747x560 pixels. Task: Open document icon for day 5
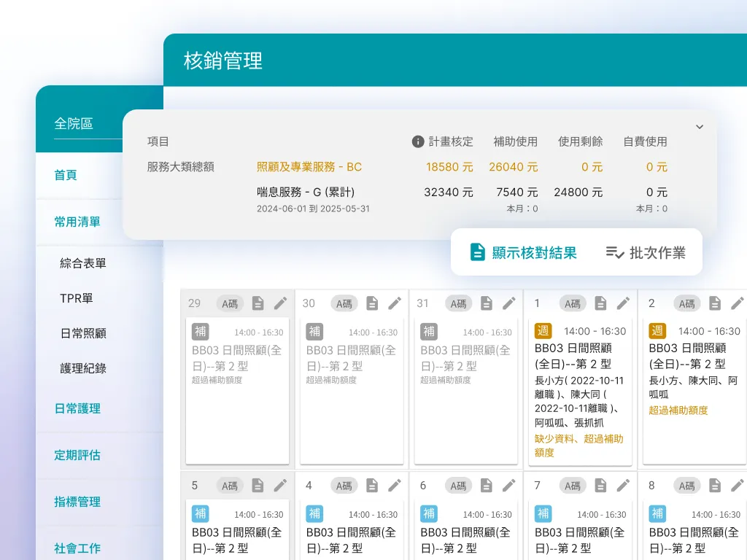point(258,485)
